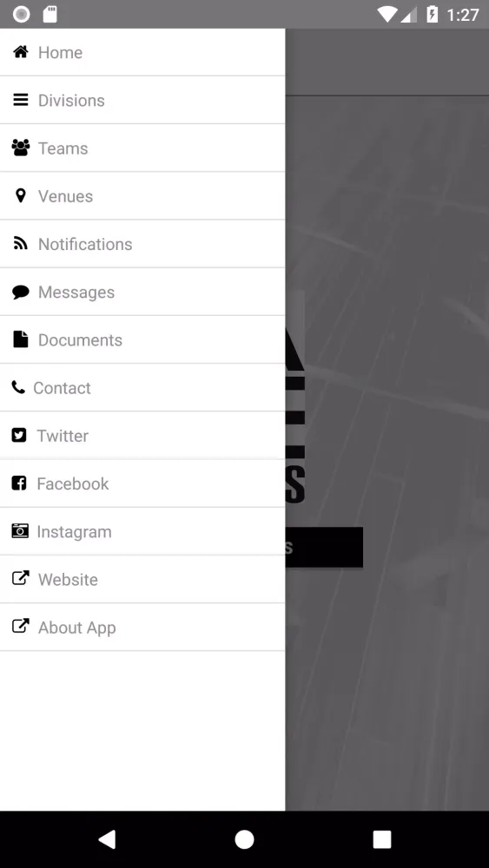
Task: Open the Notifications feed icon
Action: point(21,244)
